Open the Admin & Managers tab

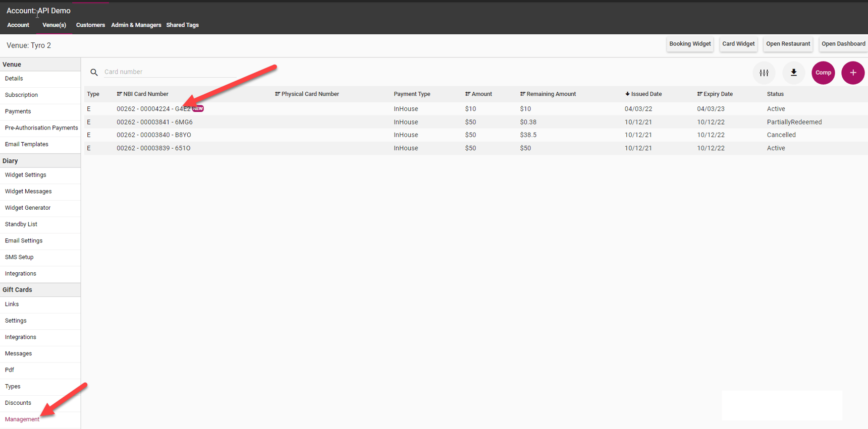point(136,25)
